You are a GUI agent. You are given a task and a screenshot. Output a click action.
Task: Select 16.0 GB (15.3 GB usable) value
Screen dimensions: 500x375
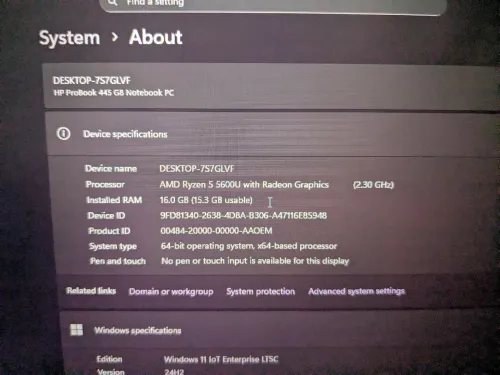pos(206,200)
